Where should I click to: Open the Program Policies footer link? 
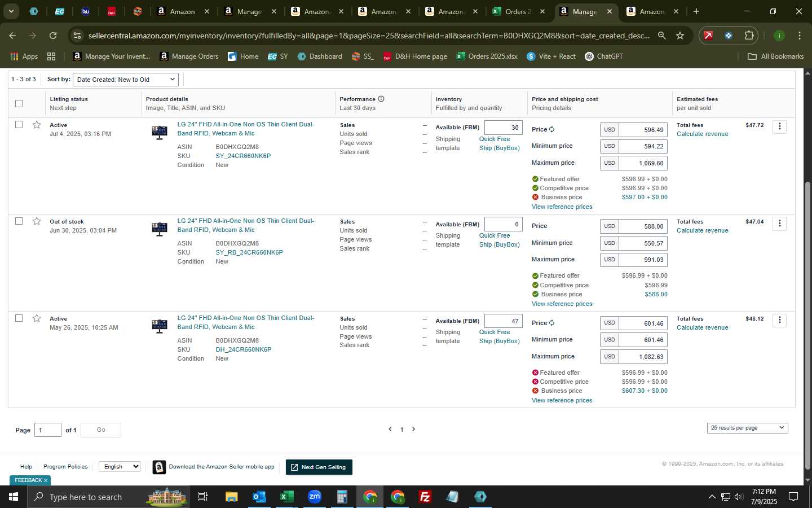pos(65,467)
